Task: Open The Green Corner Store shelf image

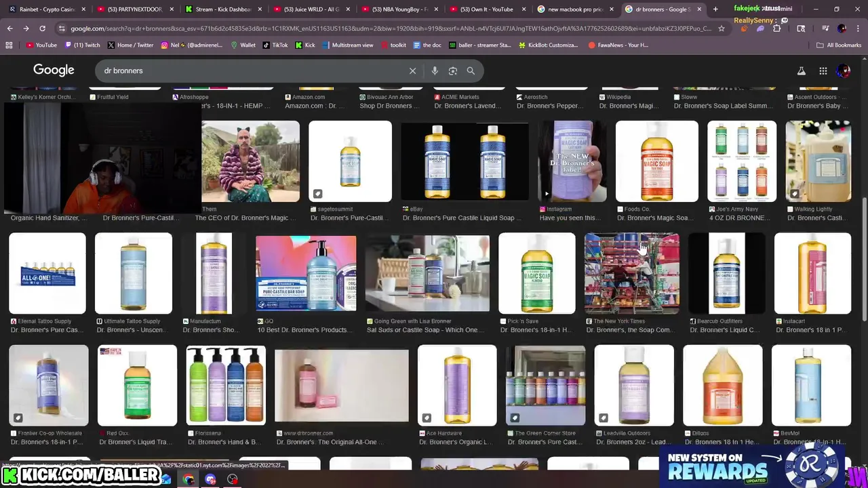Action: pyautogui.click(x=545, y=385)
